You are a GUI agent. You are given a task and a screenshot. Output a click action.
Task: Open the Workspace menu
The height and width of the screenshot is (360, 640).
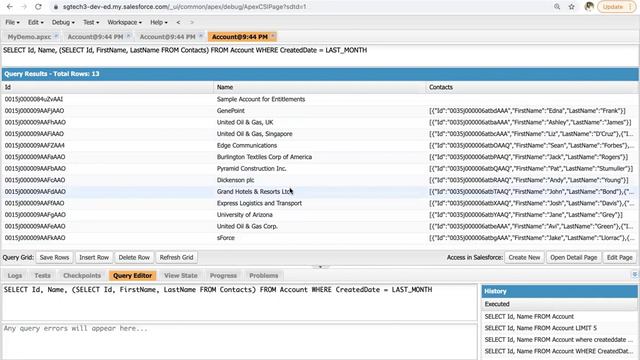pyautogui.click(x=124, y=22)
